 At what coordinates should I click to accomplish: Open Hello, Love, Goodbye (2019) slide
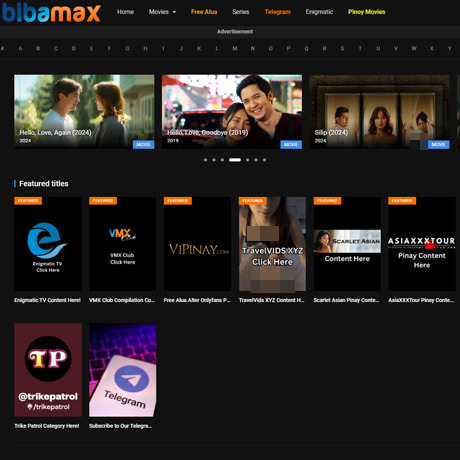coord(232,112)
